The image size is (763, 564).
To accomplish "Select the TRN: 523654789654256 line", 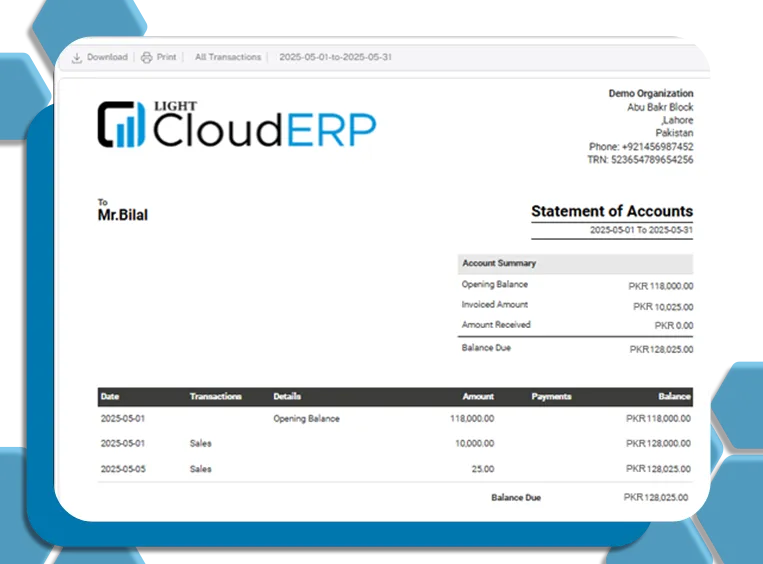I will click(640, 160).
